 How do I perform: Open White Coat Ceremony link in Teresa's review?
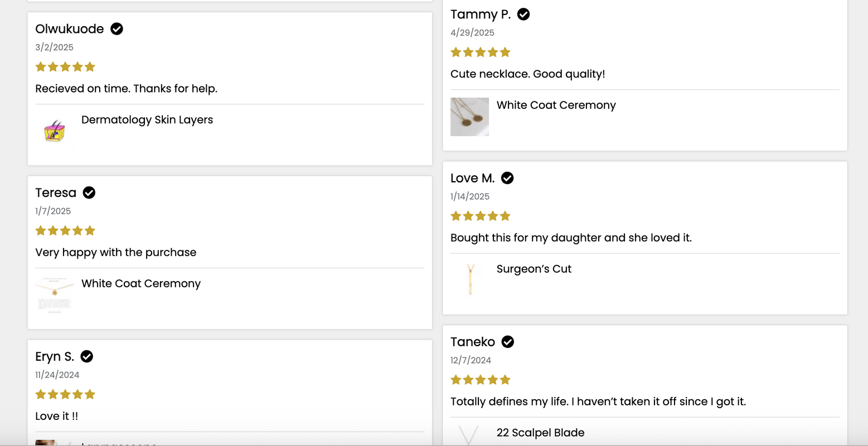tap(141, 284)
